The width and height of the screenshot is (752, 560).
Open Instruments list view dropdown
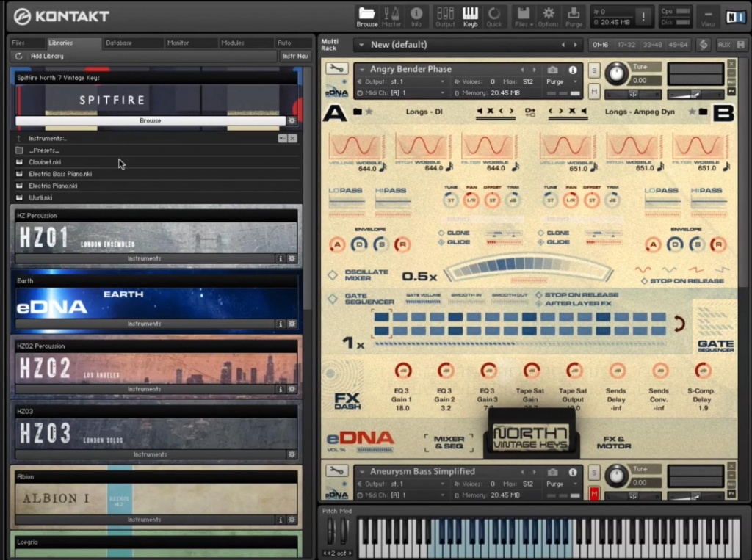[282, 139]
